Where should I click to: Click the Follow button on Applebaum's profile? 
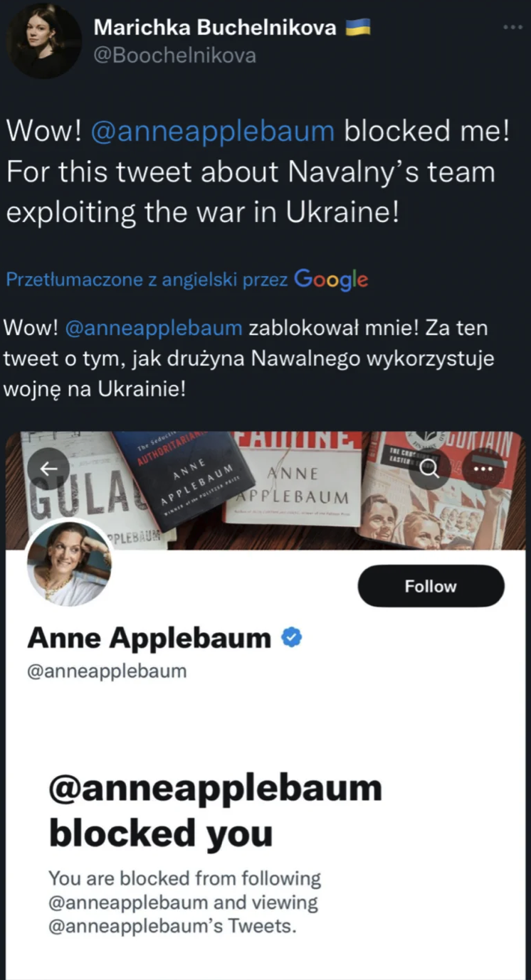tap(431, 586)
